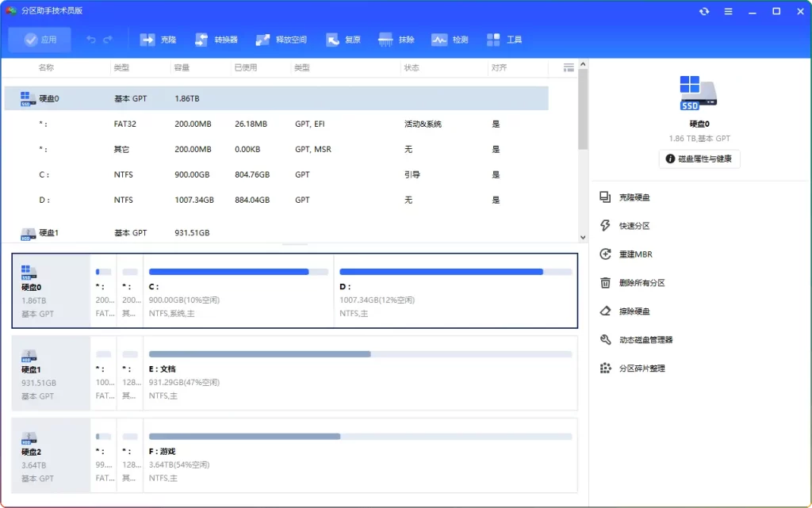812x508 pixels.
Task: Select the 抹除 wipe tool
Action: (x=396, y=40)
